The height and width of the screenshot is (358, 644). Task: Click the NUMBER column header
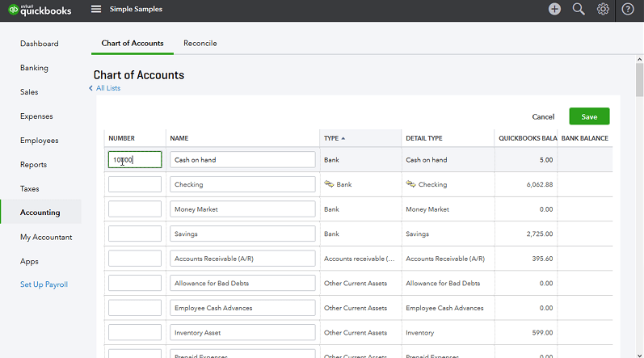[x=121, y=138]
